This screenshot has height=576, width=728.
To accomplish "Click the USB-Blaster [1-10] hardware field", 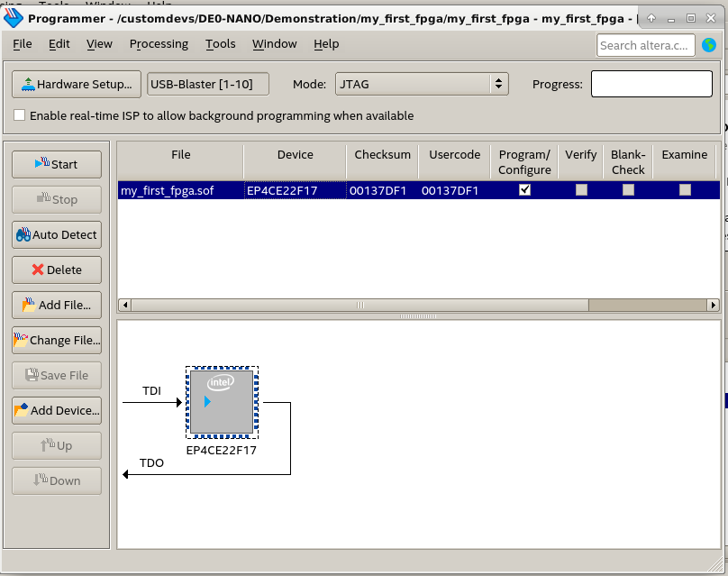I will (208, 84).
